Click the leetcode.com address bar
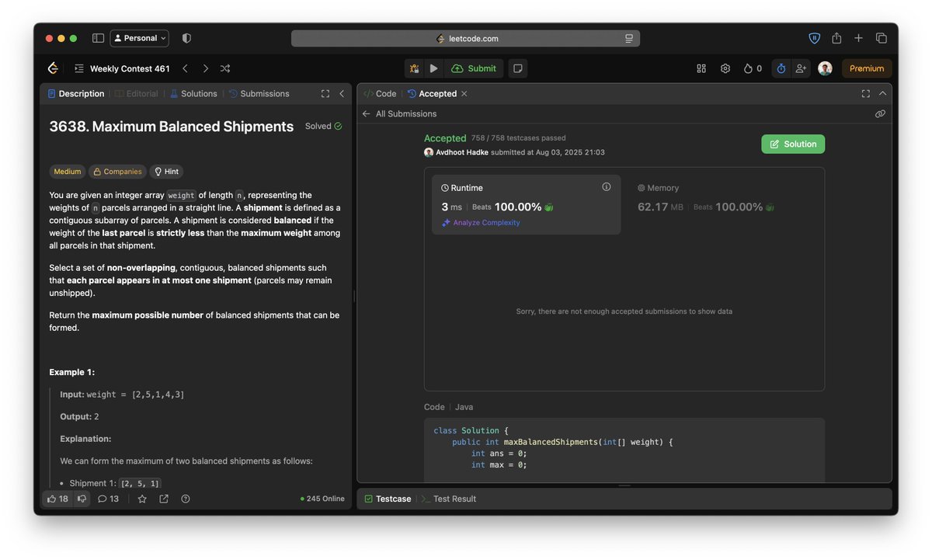932x560 pixels. pos(466,38)
